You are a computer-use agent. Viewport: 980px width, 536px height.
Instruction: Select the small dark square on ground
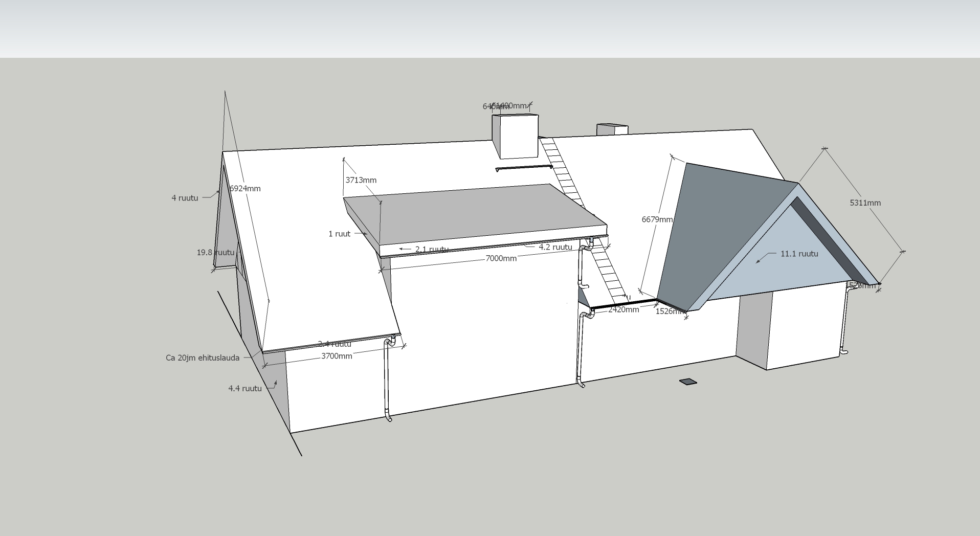[x=688, y=382]
